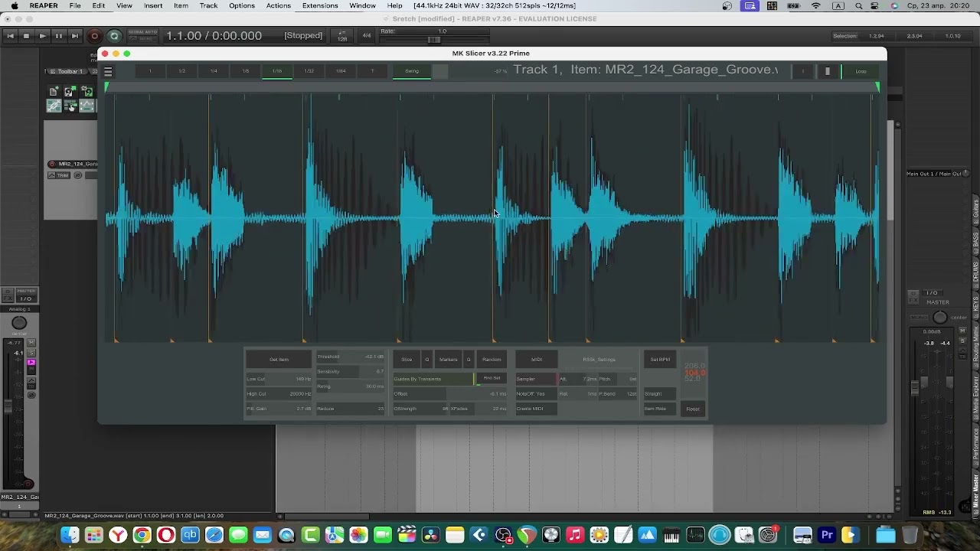Open the Extensions menu
The height and width of the screenshot is (551, 980).
[x=320, y=5]
